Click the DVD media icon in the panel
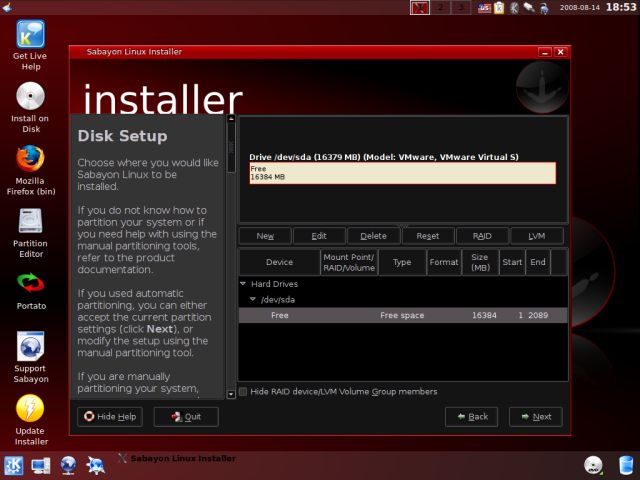Screen dimensions: 640x480 coord(593,465)
